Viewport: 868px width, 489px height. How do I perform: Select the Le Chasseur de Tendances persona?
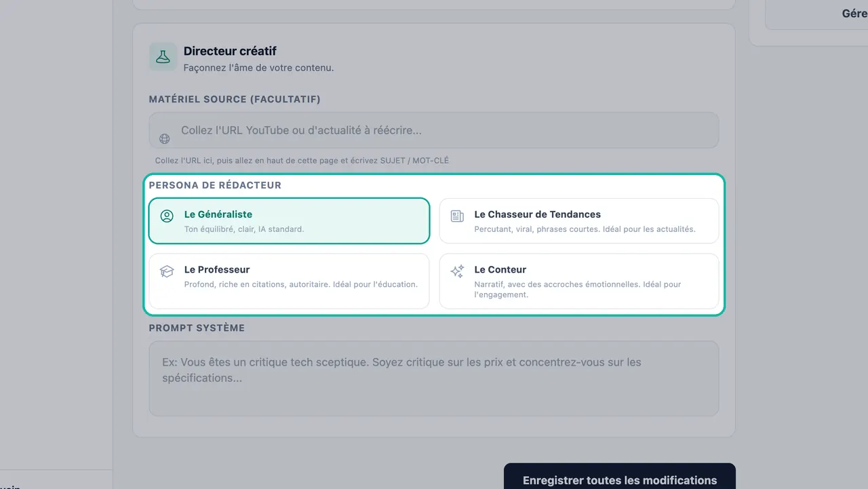(x=579, y=220)
